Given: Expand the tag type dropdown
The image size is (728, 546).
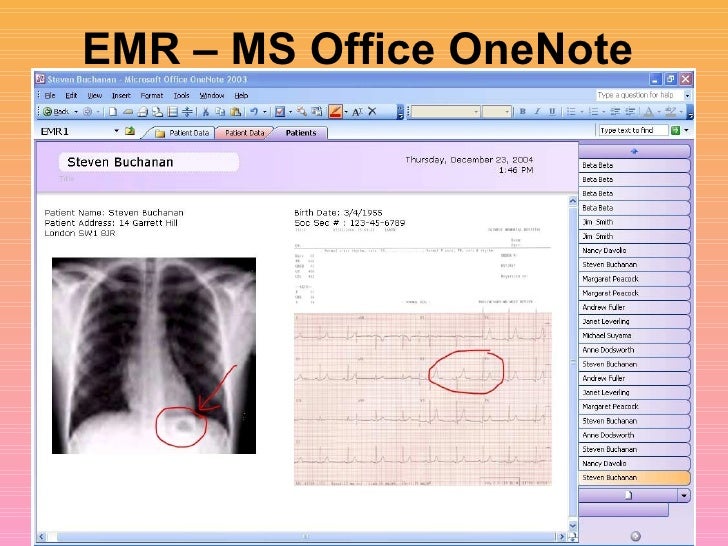Looking at the screenshot, I should point(291,112).
